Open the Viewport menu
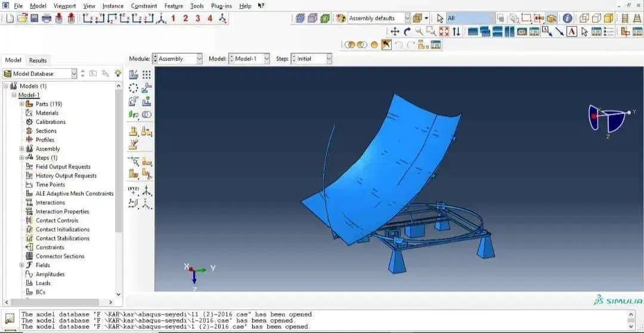644x333 pixels. (64, 5)
